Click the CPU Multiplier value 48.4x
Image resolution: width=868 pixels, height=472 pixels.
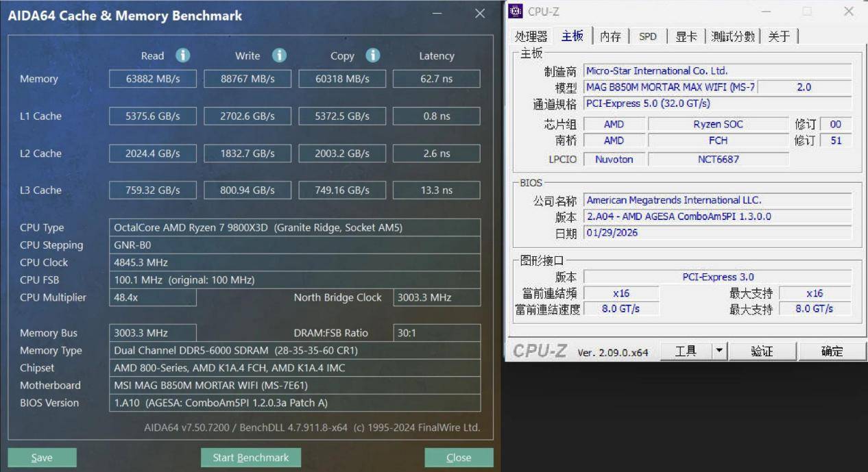(153, 297)
